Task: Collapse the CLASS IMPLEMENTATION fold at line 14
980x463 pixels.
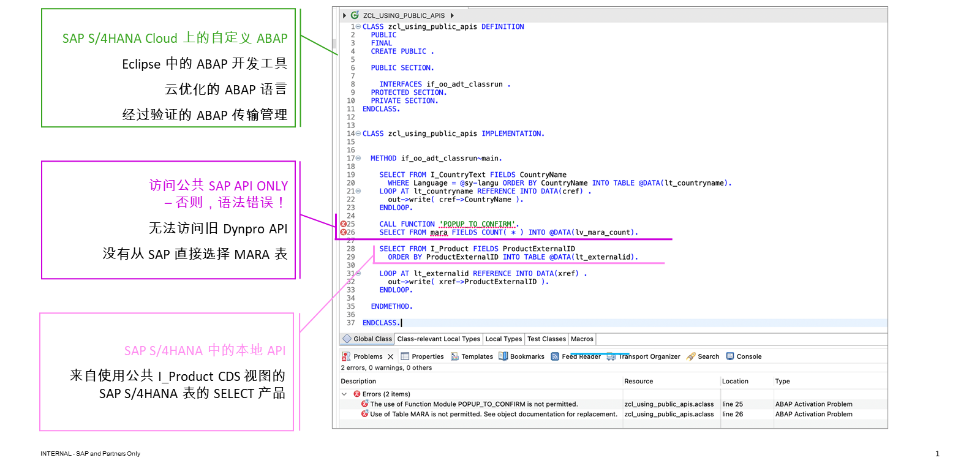Action: point(358,134)
